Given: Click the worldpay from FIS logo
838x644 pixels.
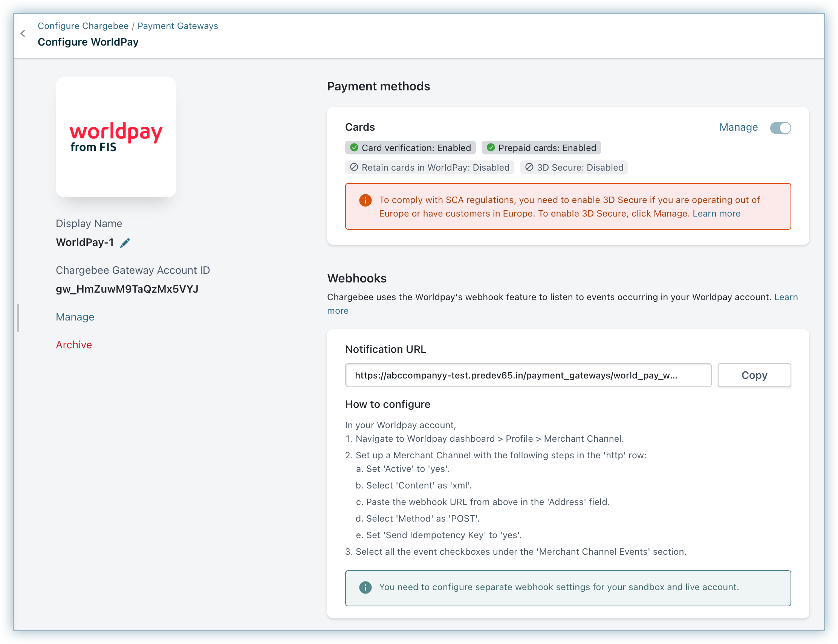Looking at the screenshot, I should (x=116, y=137).
